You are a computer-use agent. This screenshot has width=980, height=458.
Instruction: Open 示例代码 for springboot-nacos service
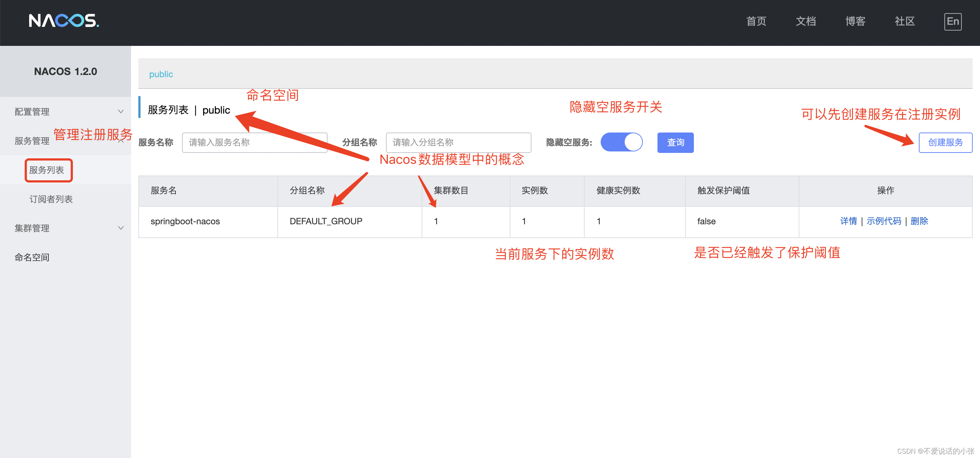[x=884, y=221]
